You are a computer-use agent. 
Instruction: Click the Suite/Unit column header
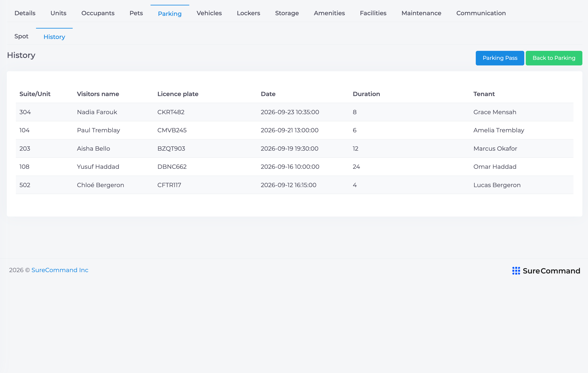[35, 94]
